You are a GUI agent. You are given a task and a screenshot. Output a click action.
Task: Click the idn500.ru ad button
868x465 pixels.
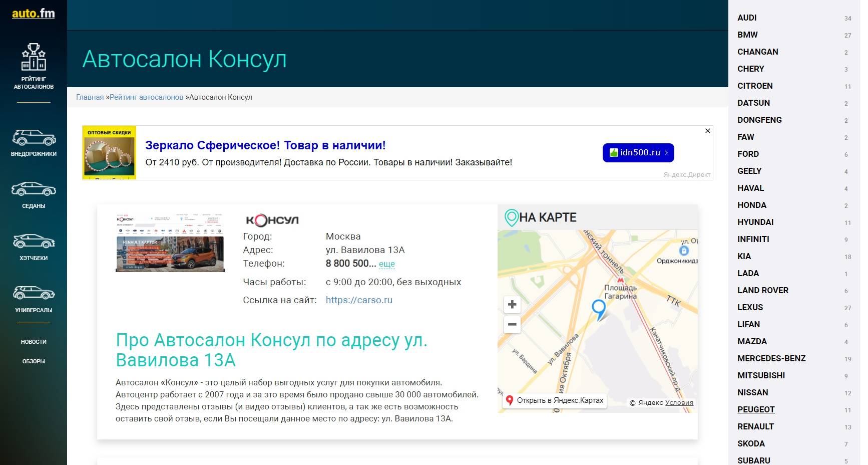click(x=638, y=152)
